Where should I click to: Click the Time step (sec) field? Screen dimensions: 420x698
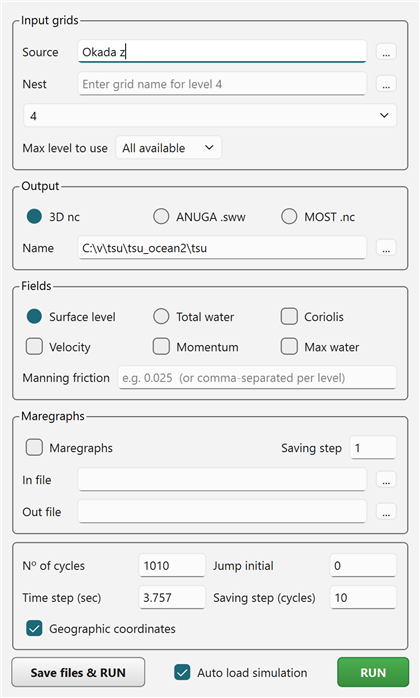[172, 597]
